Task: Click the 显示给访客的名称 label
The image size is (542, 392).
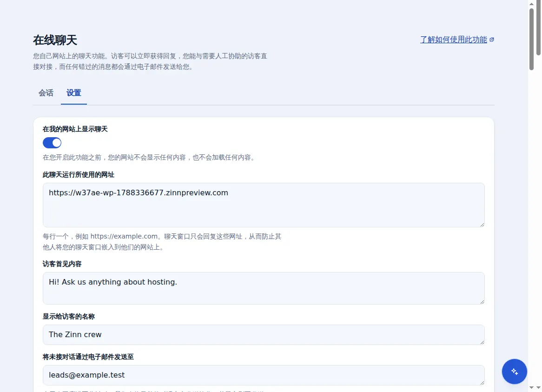Action: [69, 317]
